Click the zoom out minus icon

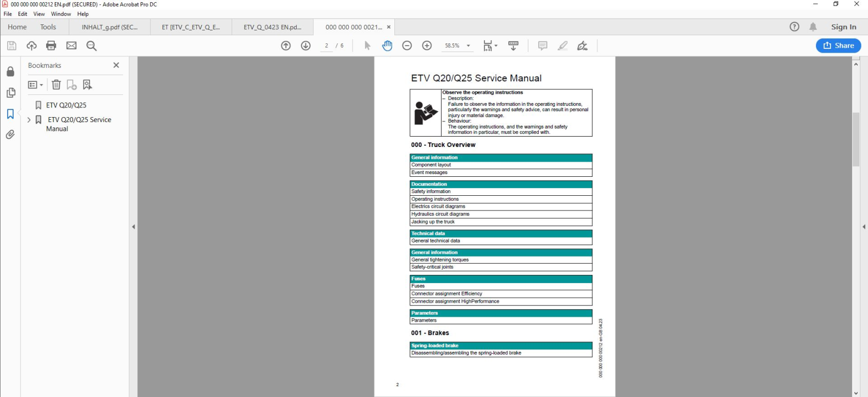point(407,46)
